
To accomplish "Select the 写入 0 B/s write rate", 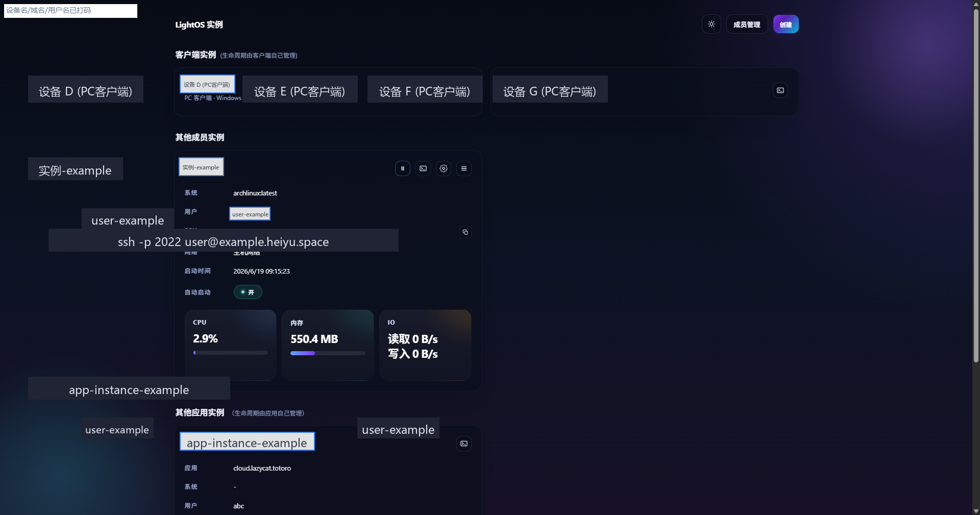I will pos(412,354).
